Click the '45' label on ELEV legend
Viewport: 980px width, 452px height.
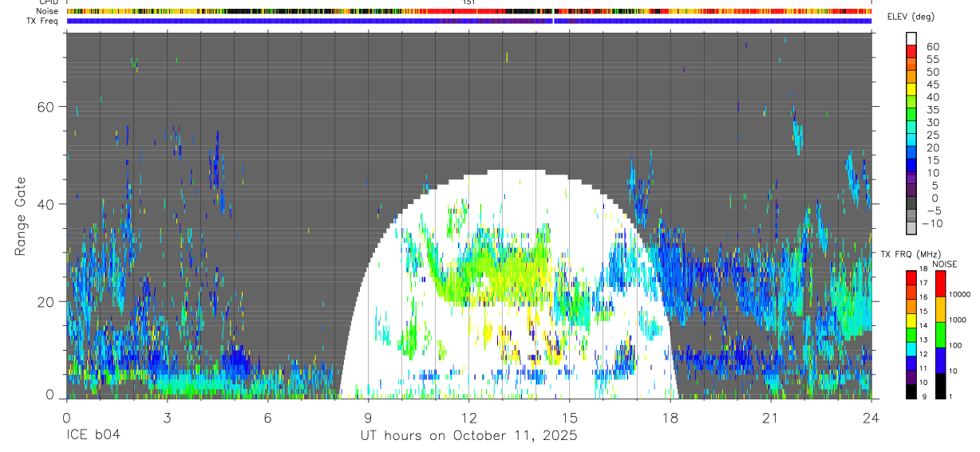[x=933, y=85]
